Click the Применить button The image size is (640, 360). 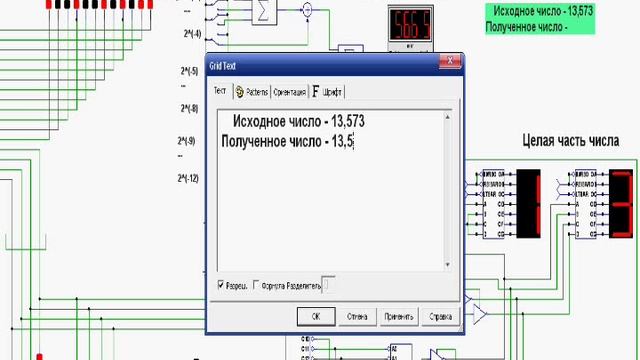pos(399,316)
